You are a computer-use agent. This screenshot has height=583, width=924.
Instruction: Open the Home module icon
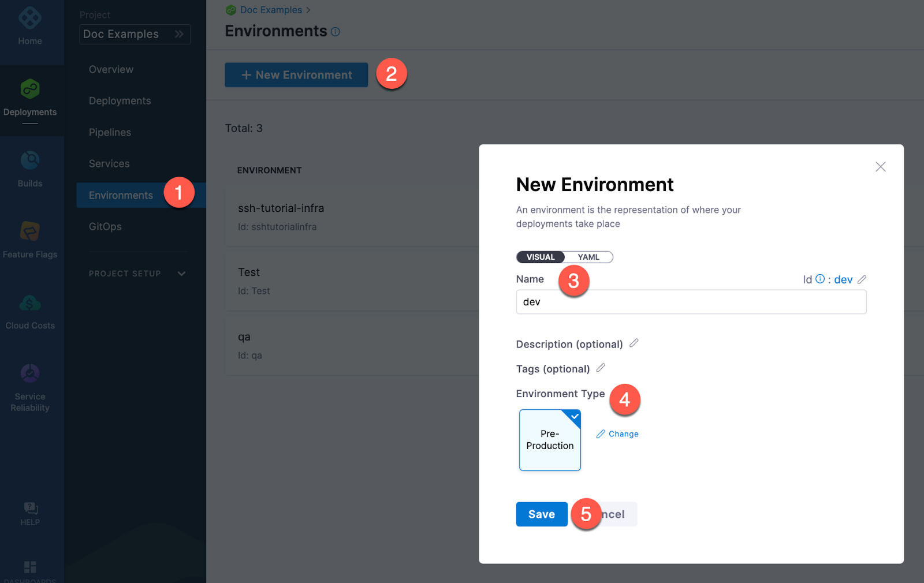30,18
